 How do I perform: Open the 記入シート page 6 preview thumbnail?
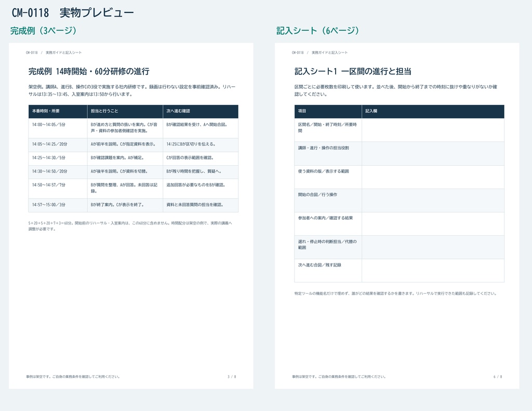pos(397,216)
